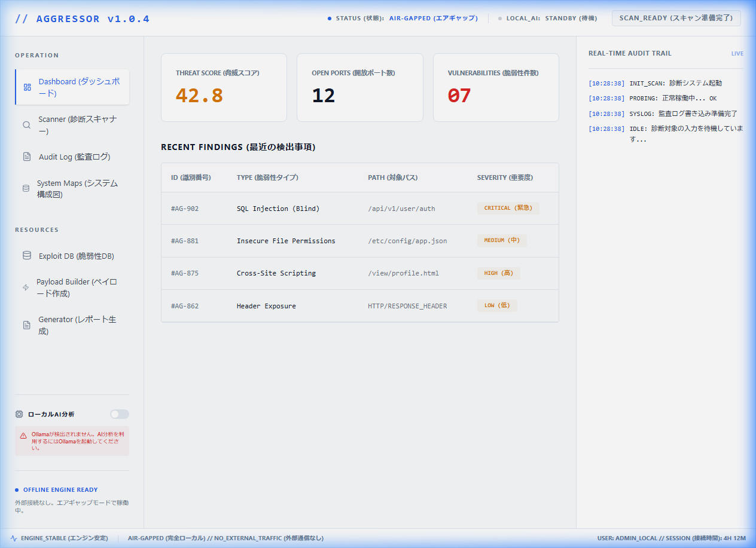756x548 pixels.
Task: Select the SQL Injection finding row
Action: click(x=359, y=209)
